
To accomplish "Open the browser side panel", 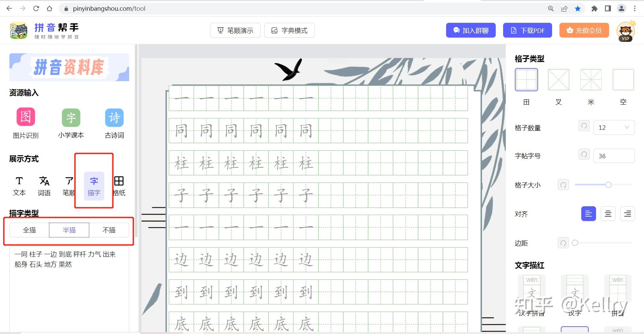I will (x=608, y=9).
